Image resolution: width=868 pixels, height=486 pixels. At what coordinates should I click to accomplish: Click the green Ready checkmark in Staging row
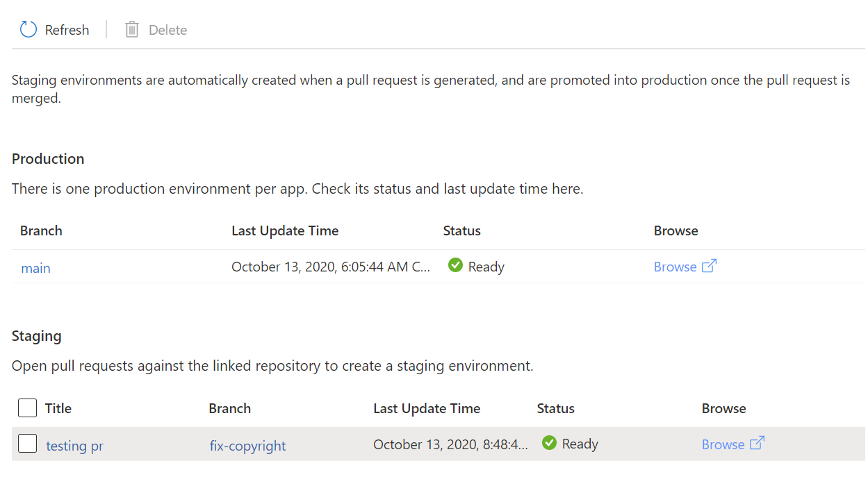click(x=549, y=442)
